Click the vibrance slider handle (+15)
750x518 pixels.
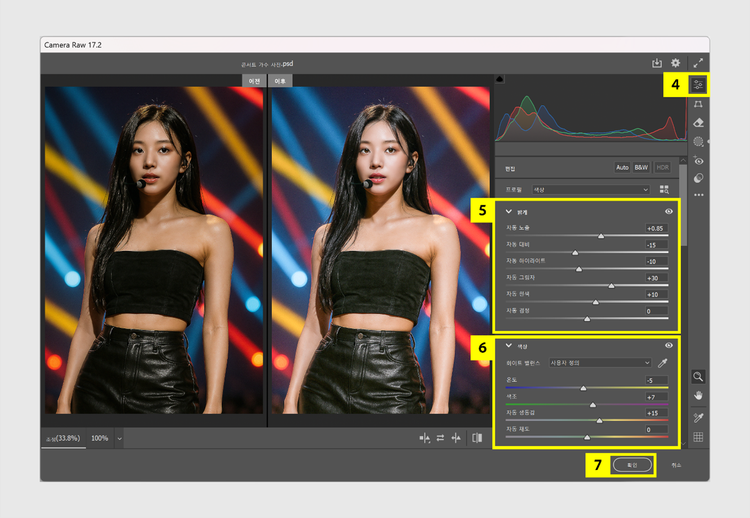pos(599,421)
